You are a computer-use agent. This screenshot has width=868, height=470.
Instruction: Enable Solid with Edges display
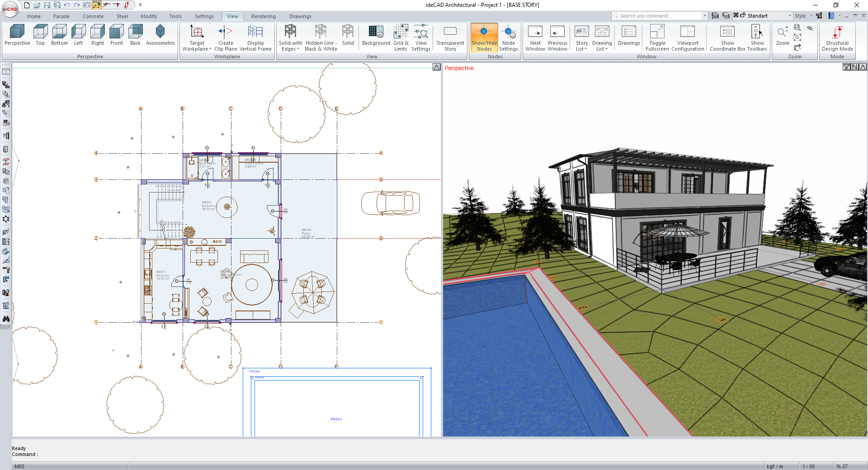[290, 37]
